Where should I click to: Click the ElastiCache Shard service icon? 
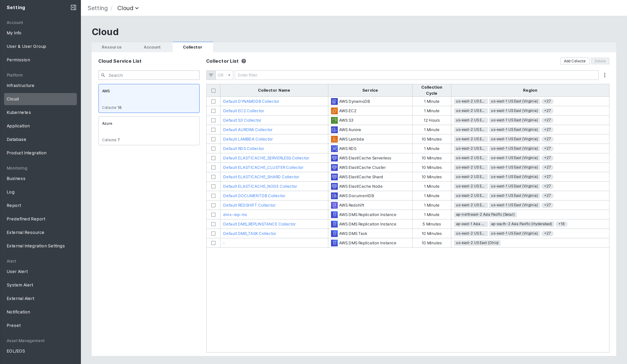[x=334, y=177]
